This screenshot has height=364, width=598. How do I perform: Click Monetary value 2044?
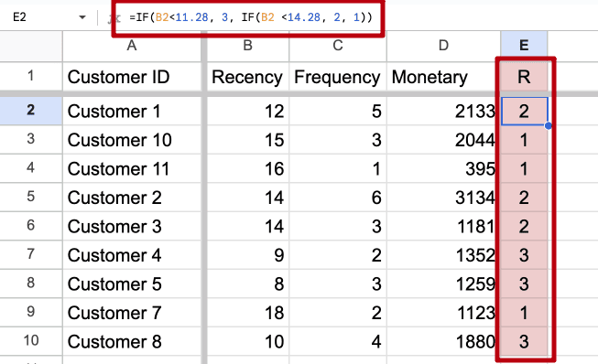pos(443,140)
